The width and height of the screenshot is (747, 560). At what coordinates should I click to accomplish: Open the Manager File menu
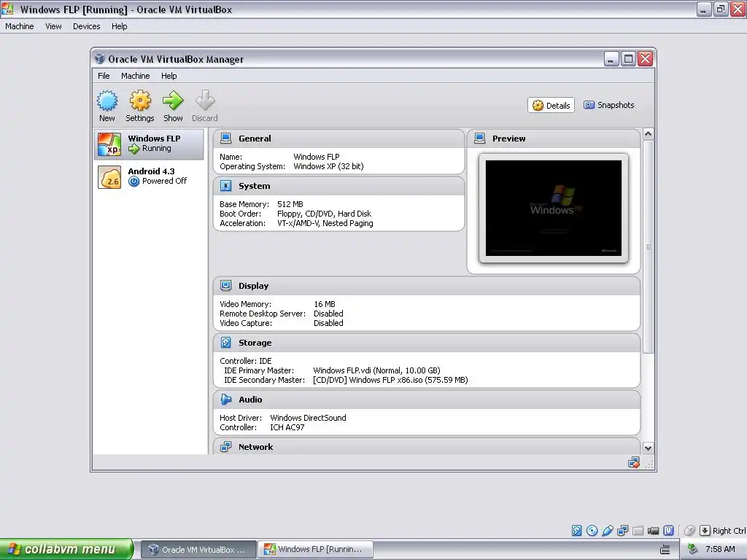click(x=104, y=76)
